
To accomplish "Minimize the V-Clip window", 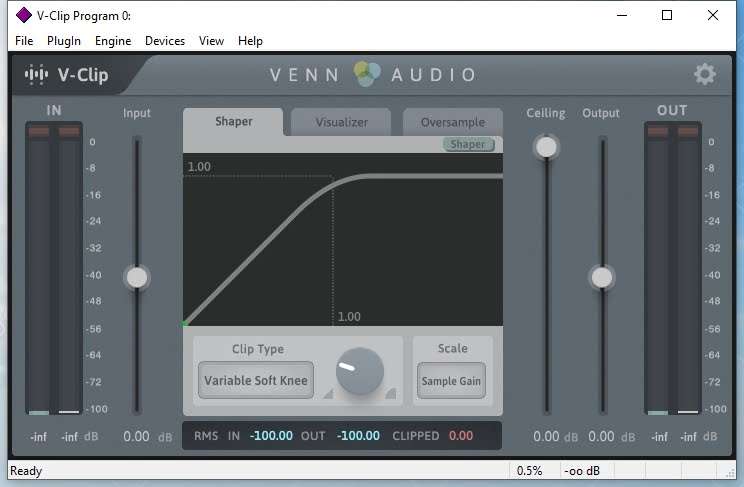I will point(622,15).
